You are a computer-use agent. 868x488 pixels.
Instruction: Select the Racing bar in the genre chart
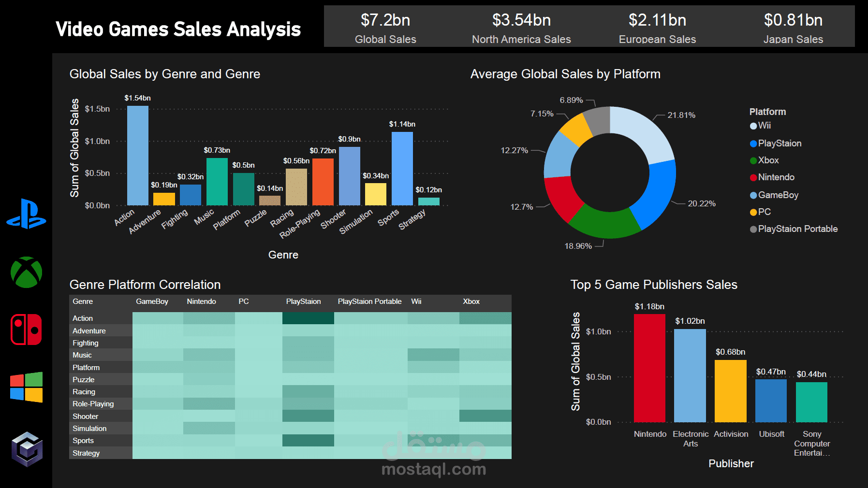[296, 187]
